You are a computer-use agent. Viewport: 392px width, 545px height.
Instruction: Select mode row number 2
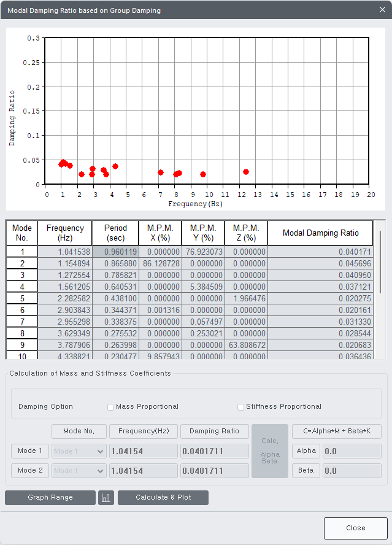22,263
